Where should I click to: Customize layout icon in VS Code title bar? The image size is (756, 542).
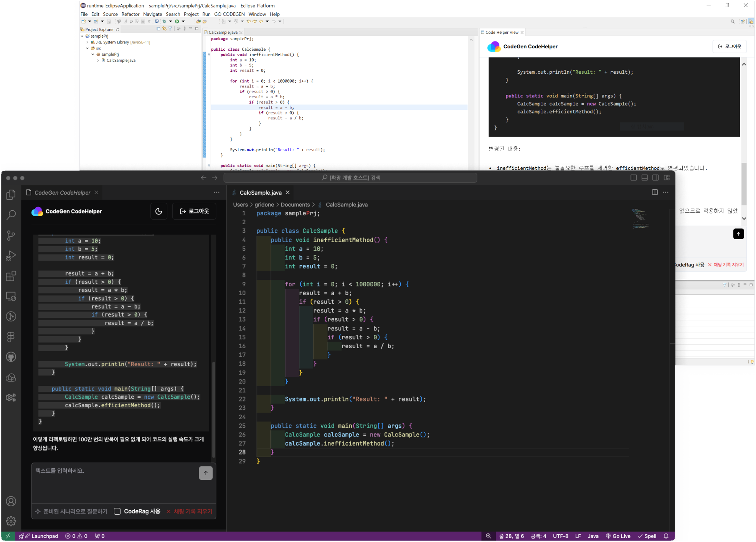(667, 178)
